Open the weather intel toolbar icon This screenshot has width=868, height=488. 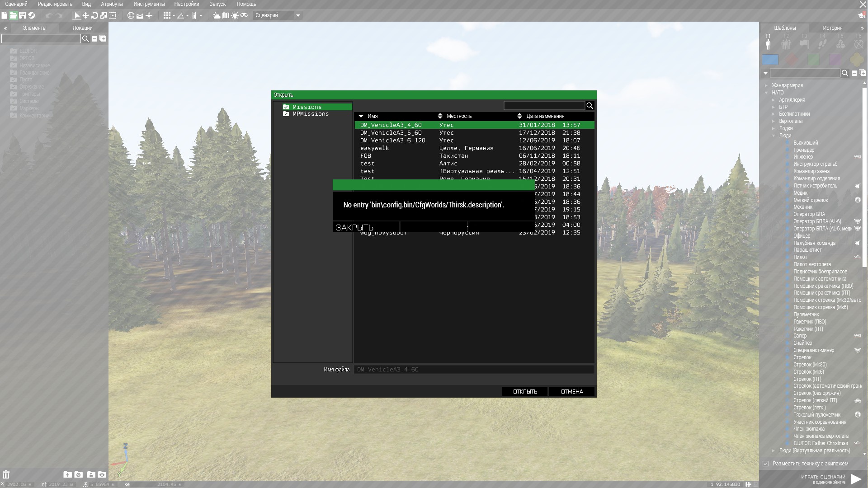(x=217, y=15)
